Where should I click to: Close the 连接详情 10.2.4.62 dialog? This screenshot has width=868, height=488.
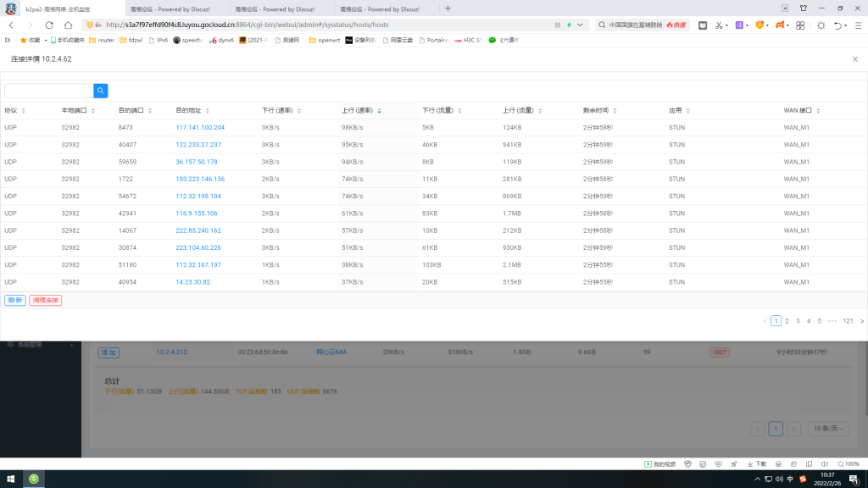pyautogui.click(x=854, y=59)
